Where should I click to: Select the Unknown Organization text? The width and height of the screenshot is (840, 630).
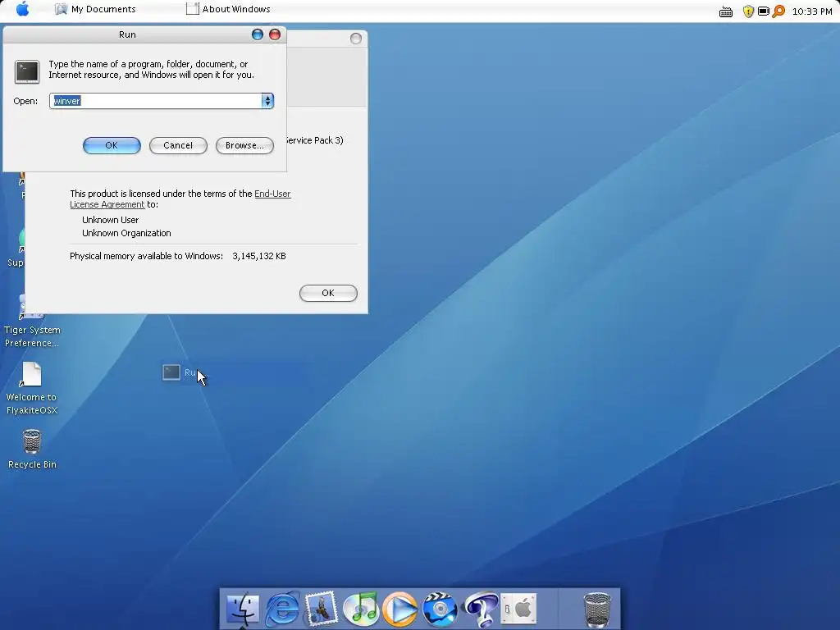(126, 233)
